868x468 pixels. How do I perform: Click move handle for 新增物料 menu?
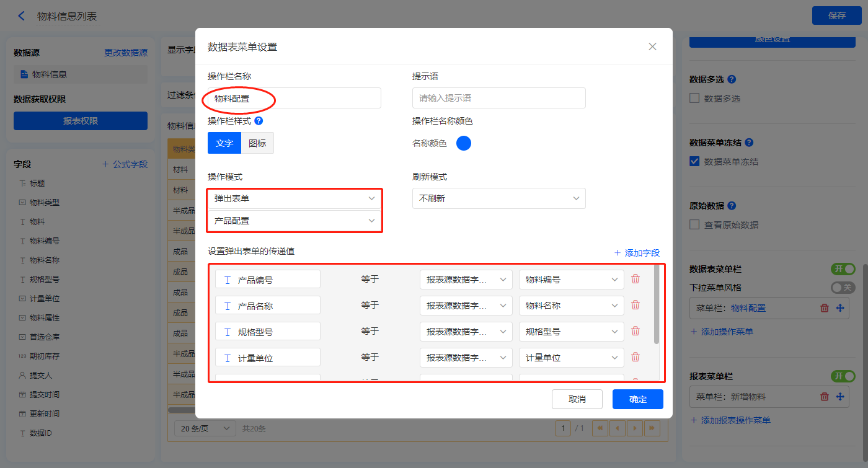pyautogui.click(x=841, y=397)
